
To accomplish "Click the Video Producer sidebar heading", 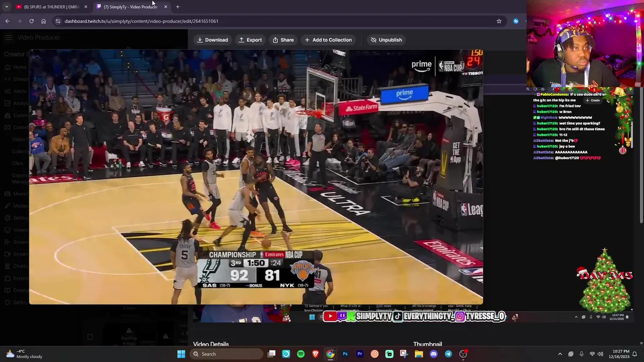I will pyautogui.click(x=39, y=37).
